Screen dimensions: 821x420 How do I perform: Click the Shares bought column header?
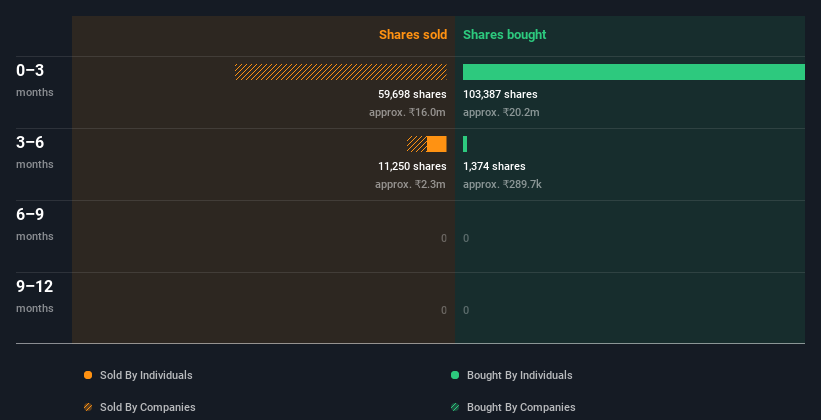coord(505,35)
